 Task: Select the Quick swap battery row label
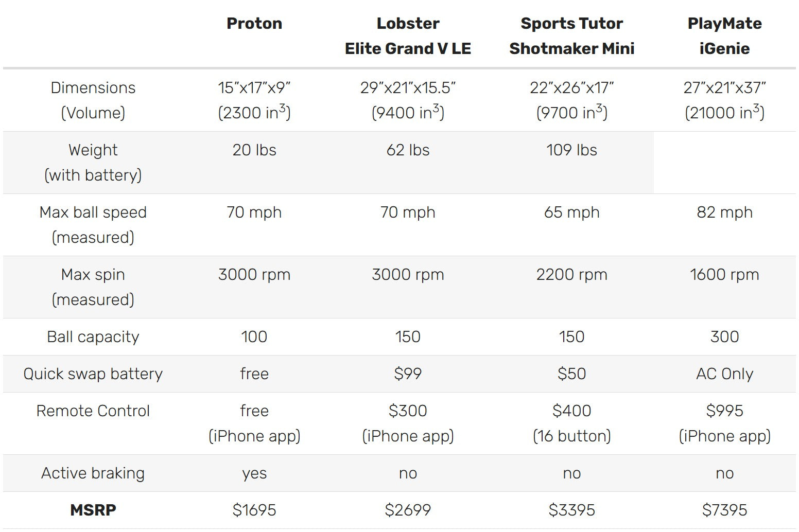93,374
